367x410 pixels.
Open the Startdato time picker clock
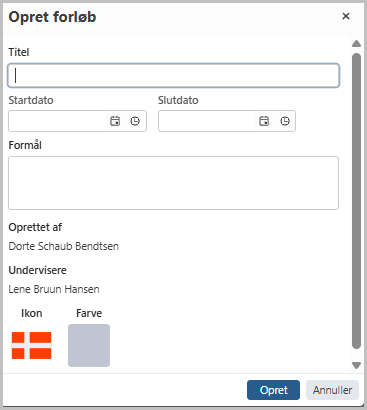[x=135, y=121]
